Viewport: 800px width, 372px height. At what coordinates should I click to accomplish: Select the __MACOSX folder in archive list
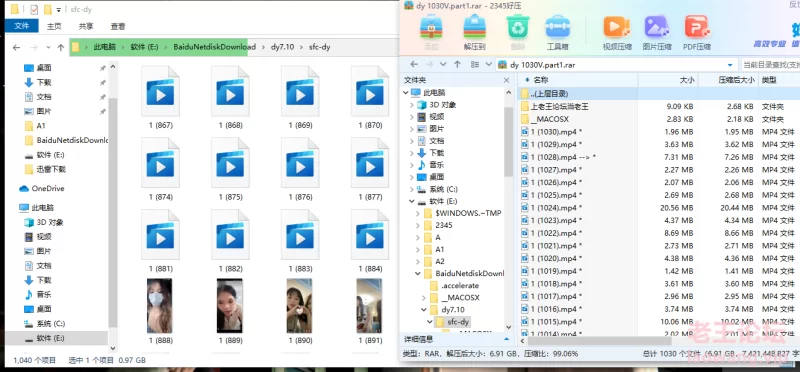pyautogui.click(x=659, y=119)
